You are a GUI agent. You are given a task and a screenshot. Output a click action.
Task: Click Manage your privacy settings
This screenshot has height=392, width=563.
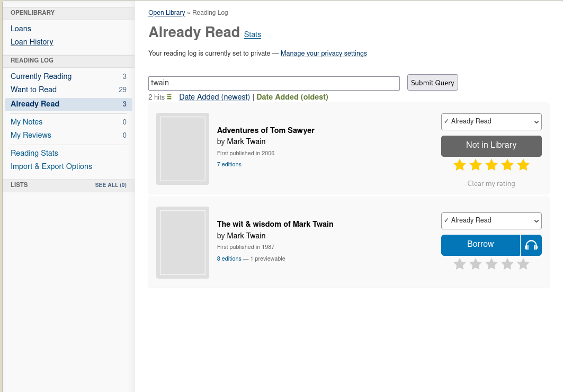324,54
